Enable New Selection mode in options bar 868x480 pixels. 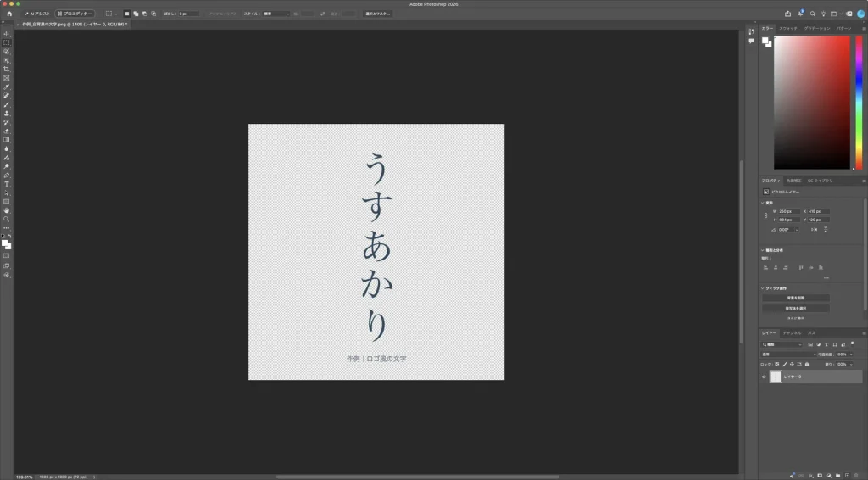[127, 14]
